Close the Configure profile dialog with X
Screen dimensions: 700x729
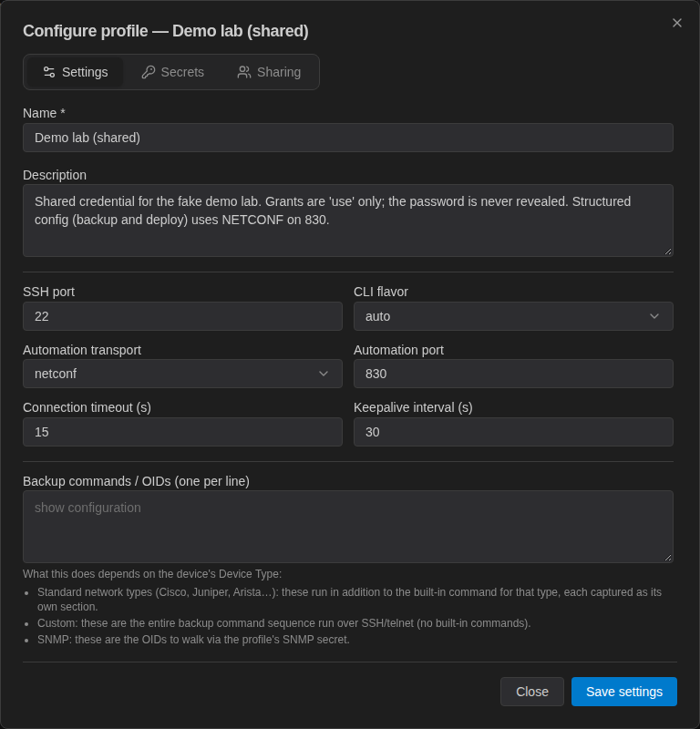coord(676,23)
